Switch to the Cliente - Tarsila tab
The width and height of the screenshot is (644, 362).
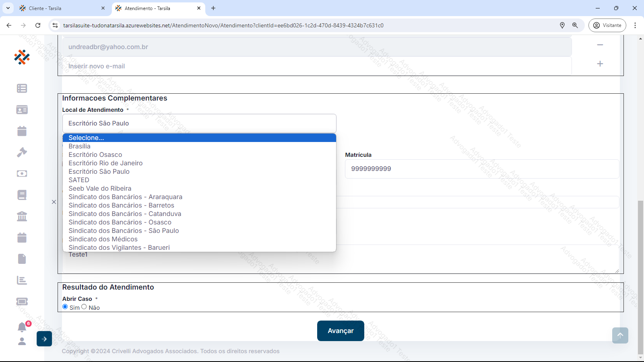click(45, 8)
